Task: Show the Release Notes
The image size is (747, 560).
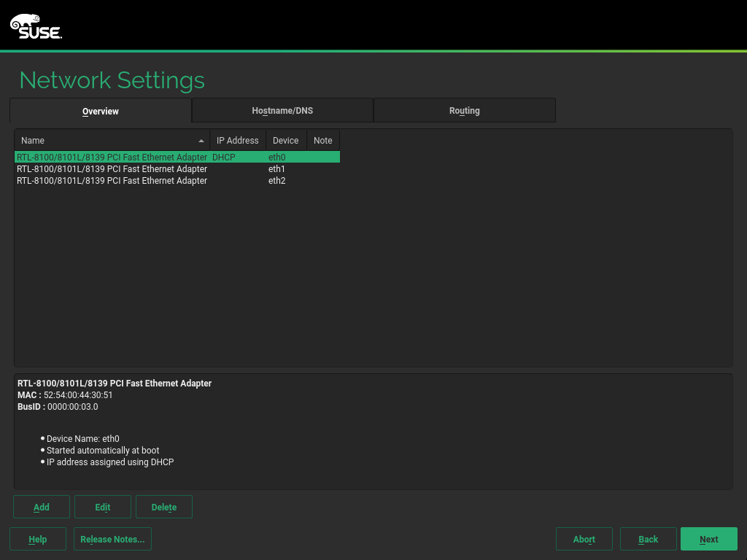Action: tap(112, 540)
